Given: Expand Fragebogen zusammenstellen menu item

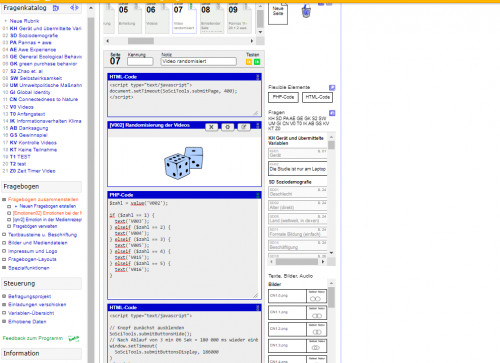Looking at the screenshot, I should [x=43, y=199].
